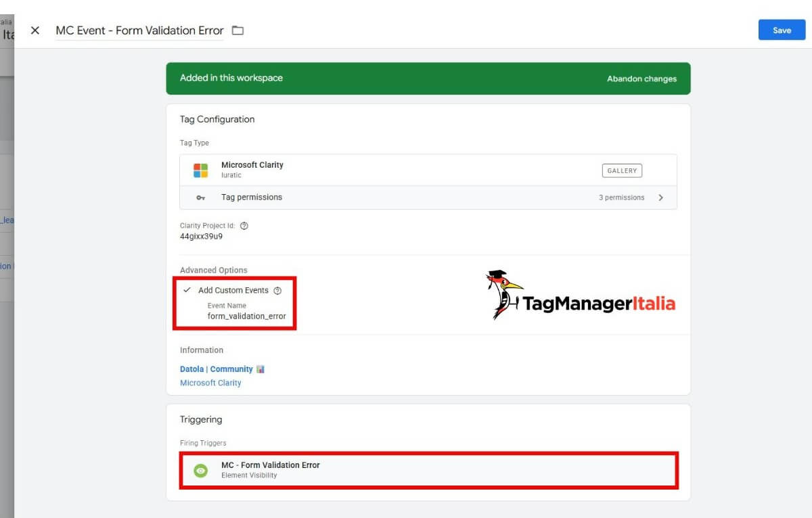812x518 pixels.
Task: Click Abandon changes in the green banner
Action: 641,78
